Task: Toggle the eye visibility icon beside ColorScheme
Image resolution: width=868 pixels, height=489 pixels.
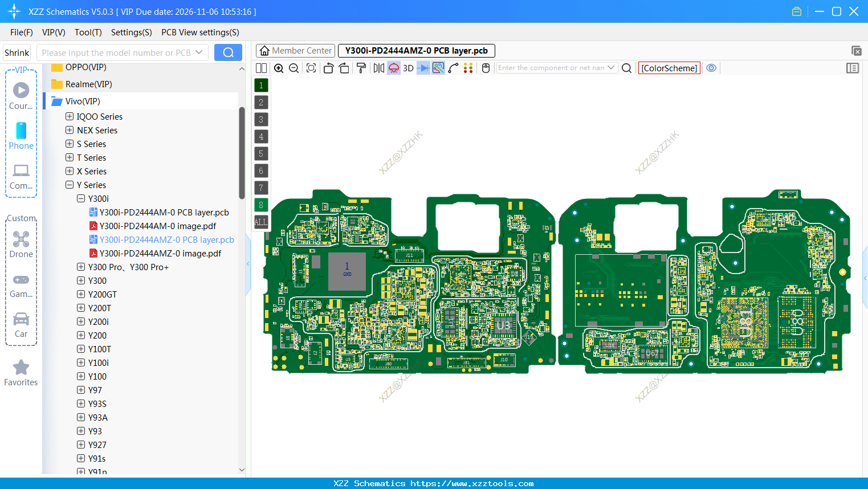Action: click(x=711, y=68)
